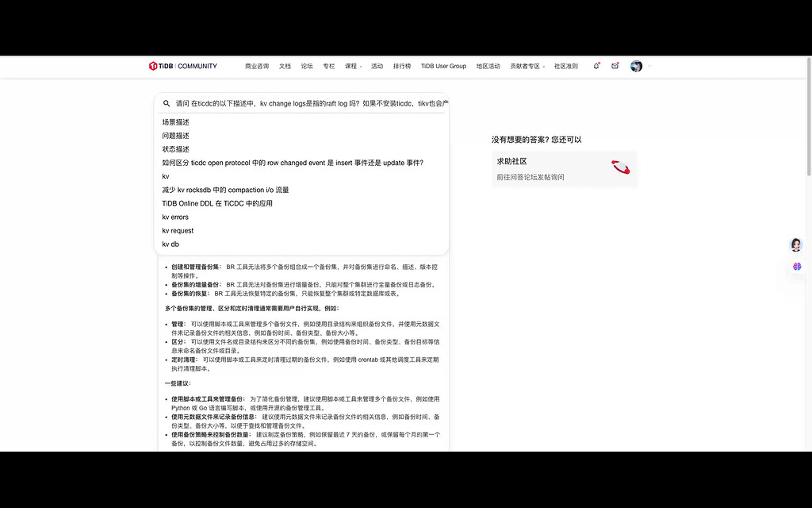Click the search magnifier icon
Screen dimensions: 812x508
point(167,103)
